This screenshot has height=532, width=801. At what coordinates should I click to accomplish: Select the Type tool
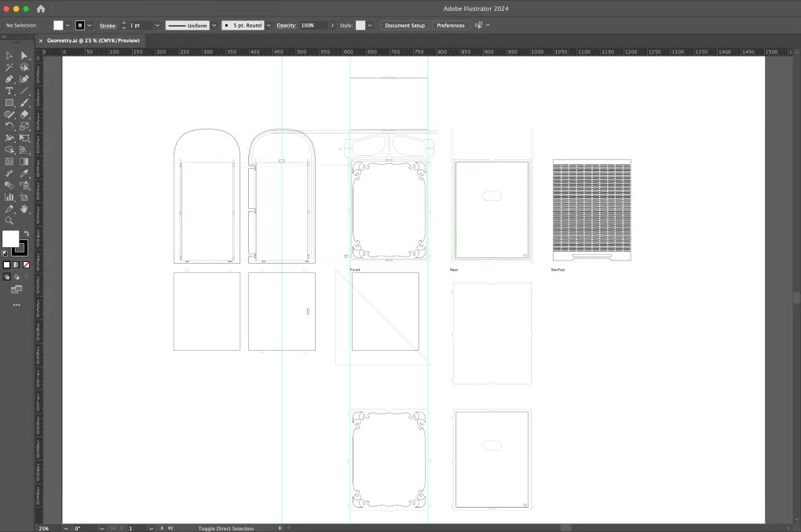pos(9,90)
